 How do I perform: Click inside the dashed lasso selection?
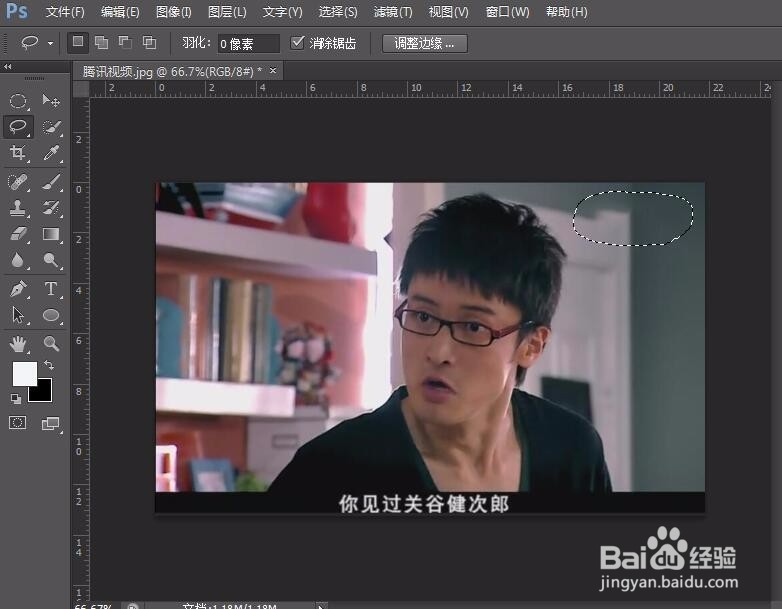(x=633, y=218)
